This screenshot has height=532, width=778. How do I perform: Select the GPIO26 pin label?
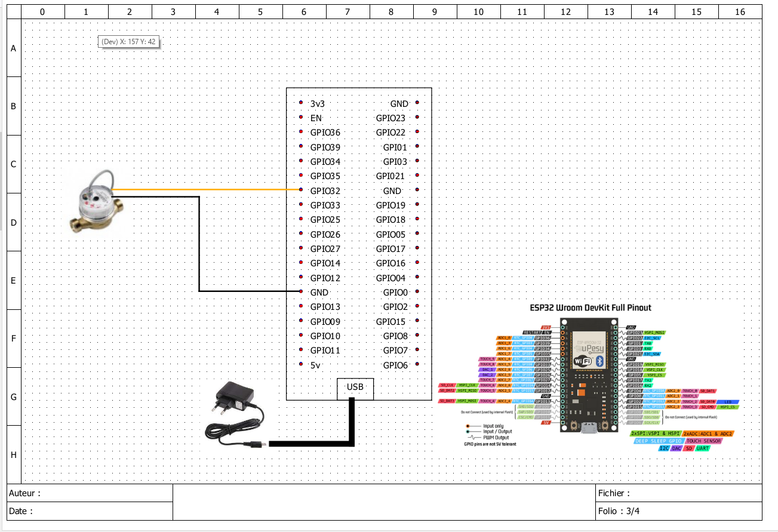[x=325, y=235]
